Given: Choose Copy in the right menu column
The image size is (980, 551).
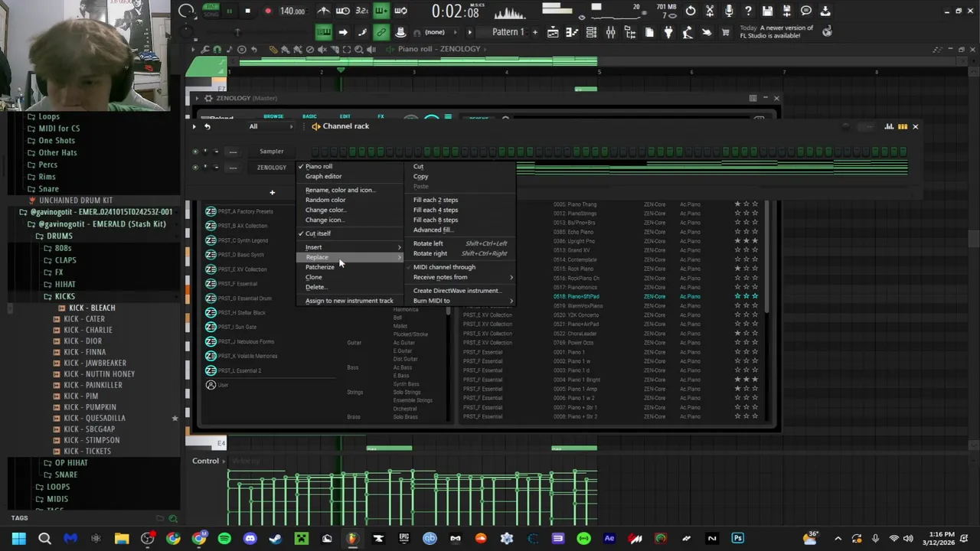Looking at the screenshot, I should point(420,176).
